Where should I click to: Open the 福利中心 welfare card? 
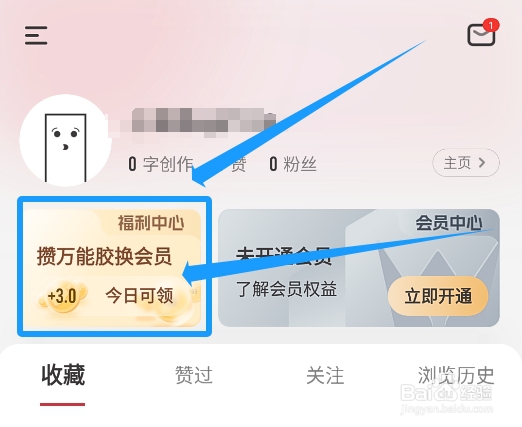tap(114, 267)
